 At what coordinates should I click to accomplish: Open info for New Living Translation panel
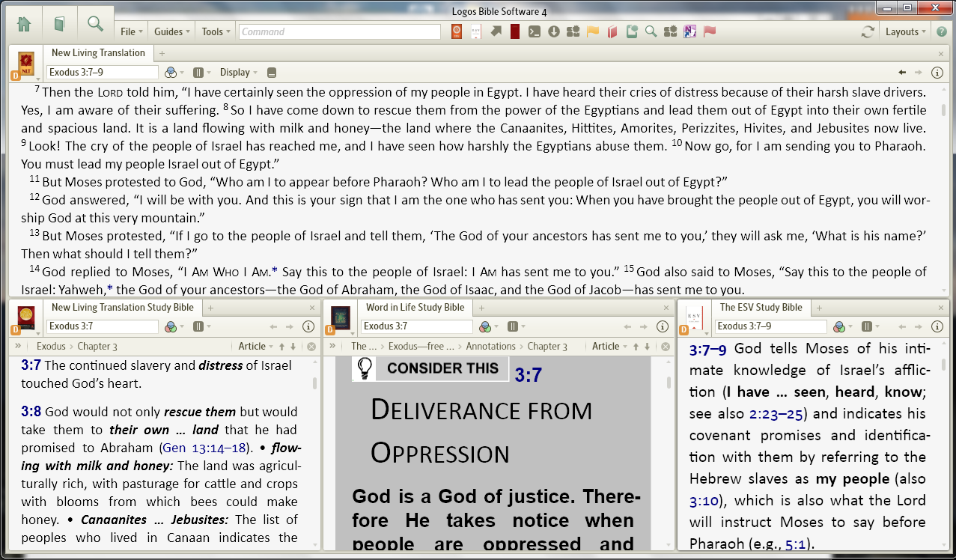[x=937, y=73]
